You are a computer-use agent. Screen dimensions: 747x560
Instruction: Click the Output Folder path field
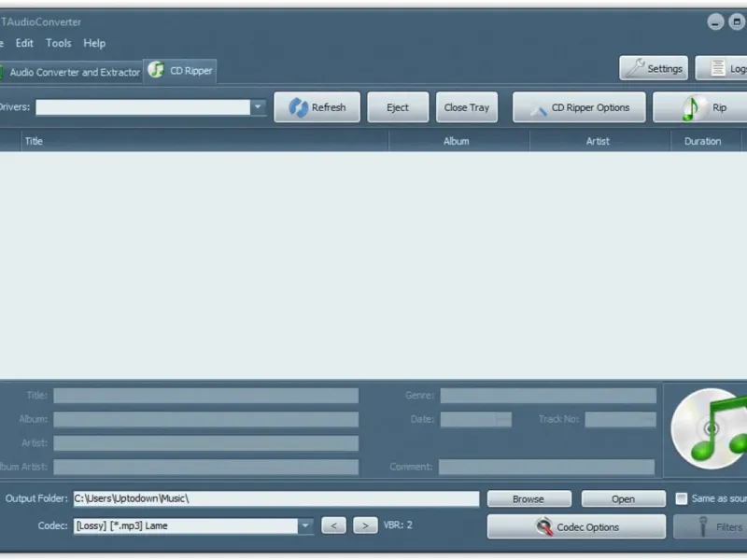tap(276, 498)
